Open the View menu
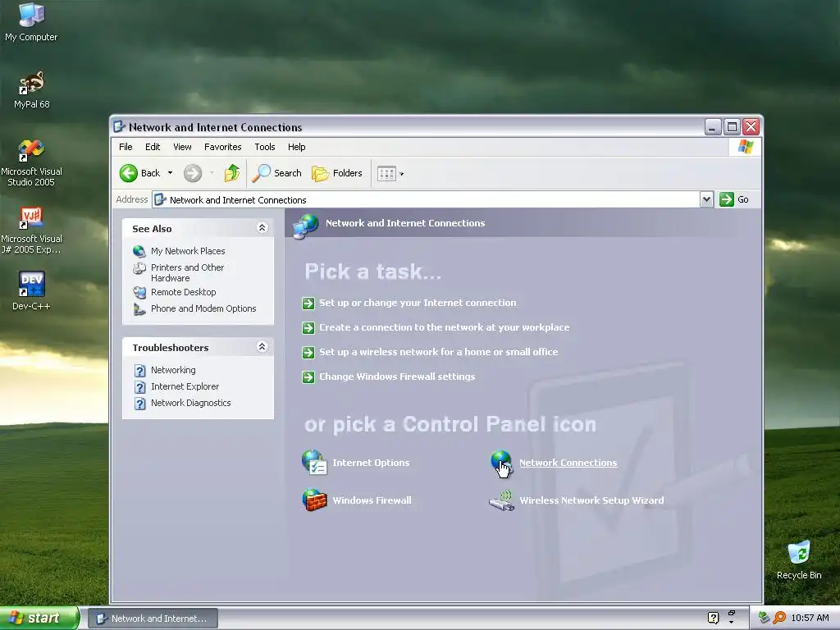 point(182,147)
